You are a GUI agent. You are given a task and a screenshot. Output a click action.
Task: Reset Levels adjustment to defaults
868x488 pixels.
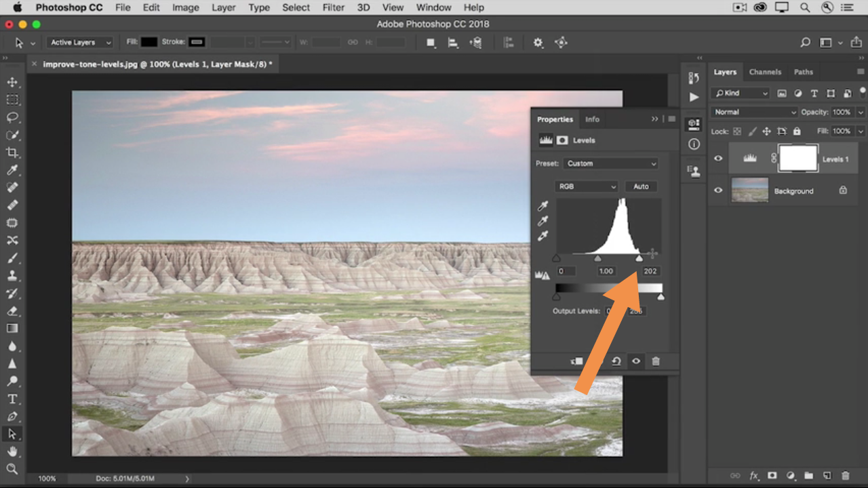click(616, 361)
